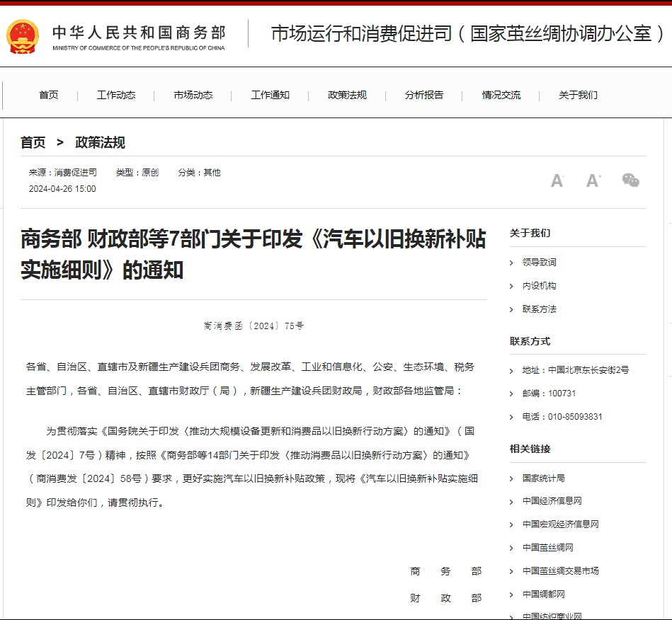Screen dimensions: 672x620
Task: Open the 关于我们 navigation tab
Action: (578, 95)
